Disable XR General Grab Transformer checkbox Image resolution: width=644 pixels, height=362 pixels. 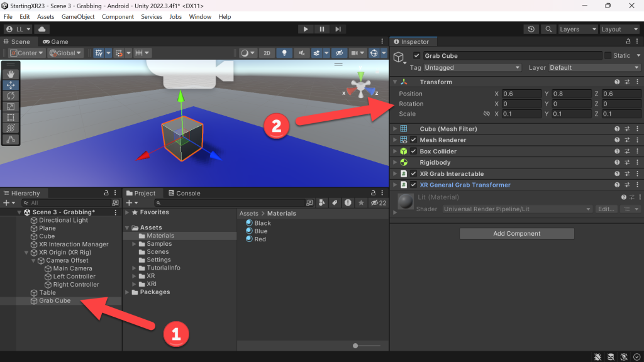(x=414, y=185)
